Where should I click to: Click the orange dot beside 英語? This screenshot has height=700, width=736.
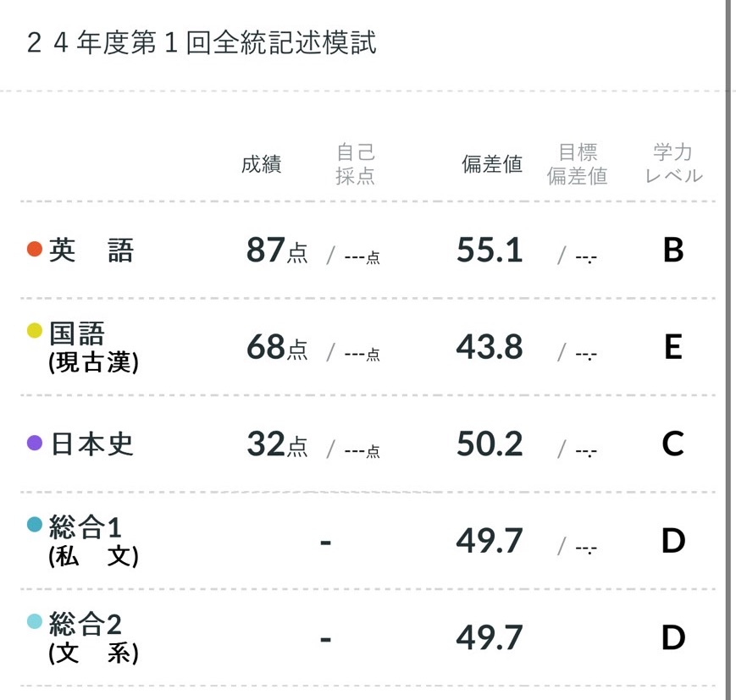click(x=35, y=250)
